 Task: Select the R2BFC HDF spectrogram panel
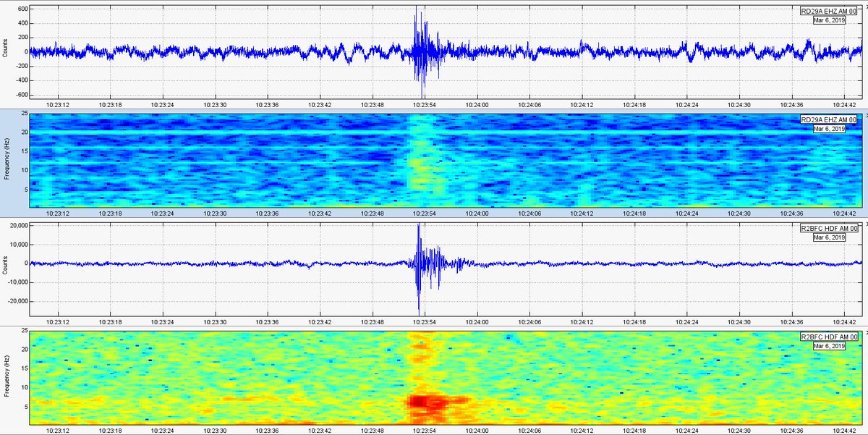[446, 377]
